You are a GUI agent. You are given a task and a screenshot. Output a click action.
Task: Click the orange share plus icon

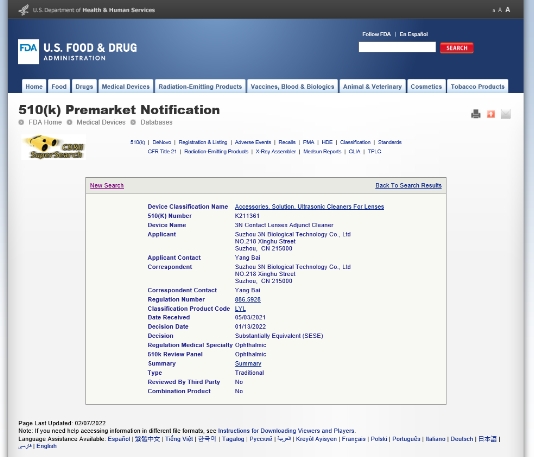491,114
